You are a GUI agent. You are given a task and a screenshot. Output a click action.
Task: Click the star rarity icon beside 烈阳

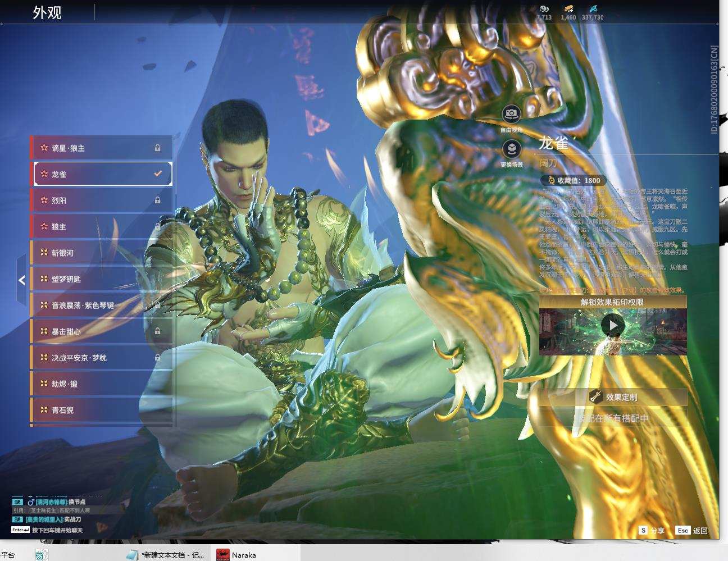coord(44,200)
